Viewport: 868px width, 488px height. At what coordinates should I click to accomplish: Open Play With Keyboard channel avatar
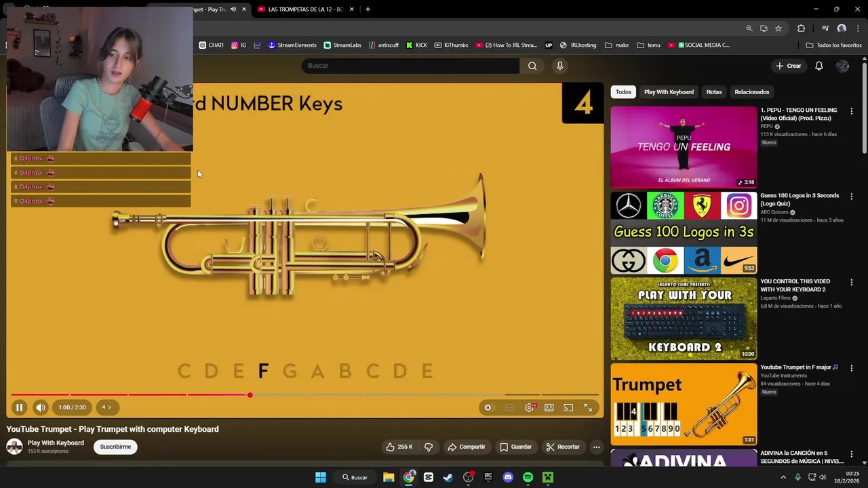pyautogui.click(x=14, y=446)
